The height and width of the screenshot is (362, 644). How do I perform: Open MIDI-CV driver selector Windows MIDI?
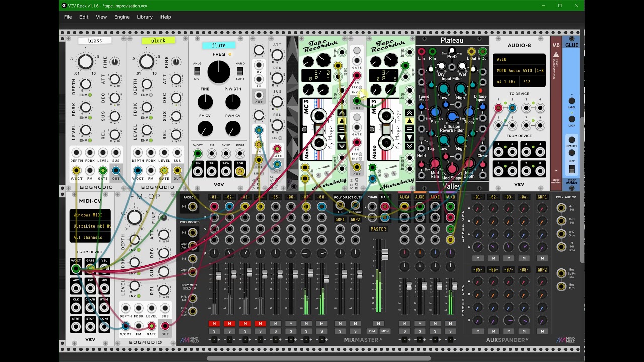[90, 215]
